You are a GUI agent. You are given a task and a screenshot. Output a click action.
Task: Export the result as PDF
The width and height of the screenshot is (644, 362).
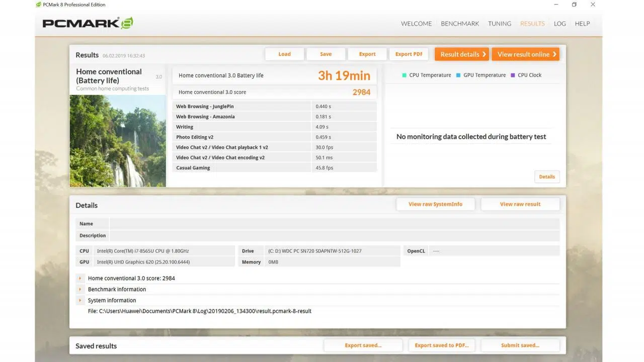click(x=409, y=54)
